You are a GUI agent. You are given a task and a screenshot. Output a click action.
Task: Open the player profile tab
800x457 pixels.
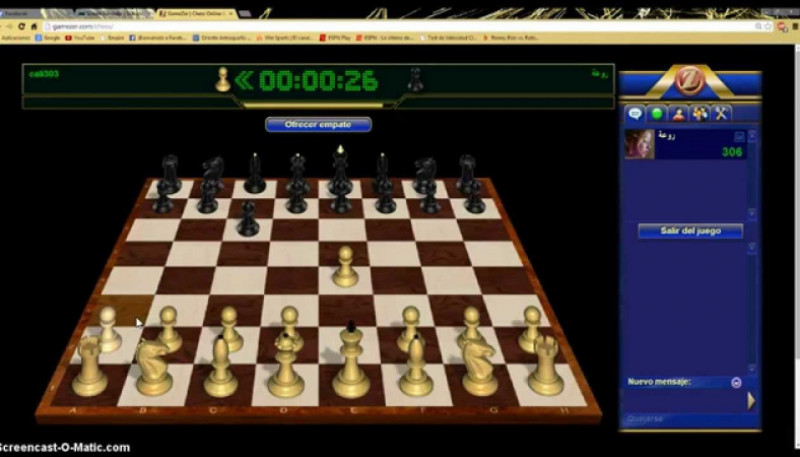pyautogui.click(x=678, y=113)
